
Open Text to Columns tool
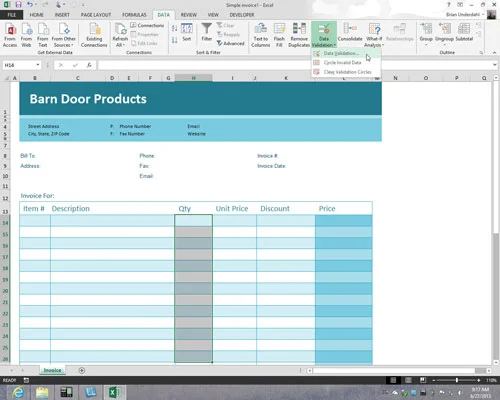point(261,35)
